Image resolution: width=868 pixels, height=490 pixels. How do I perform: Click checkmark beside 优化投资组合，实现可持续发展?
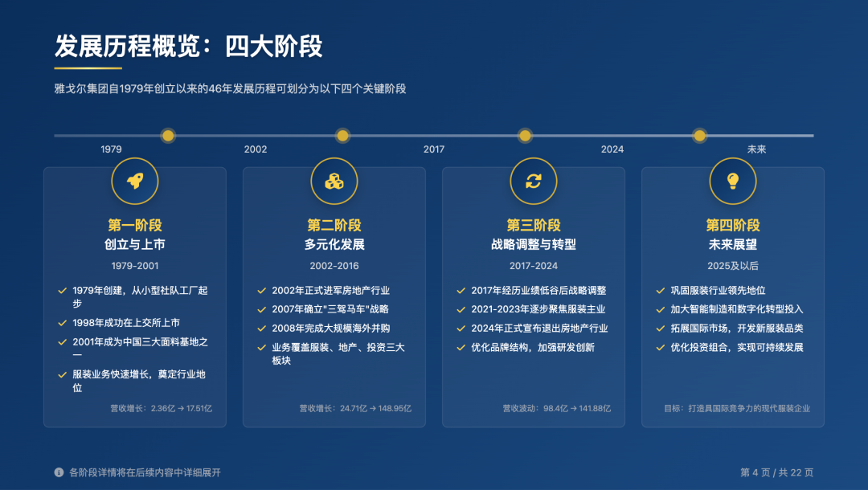click(x=661, y=348)
